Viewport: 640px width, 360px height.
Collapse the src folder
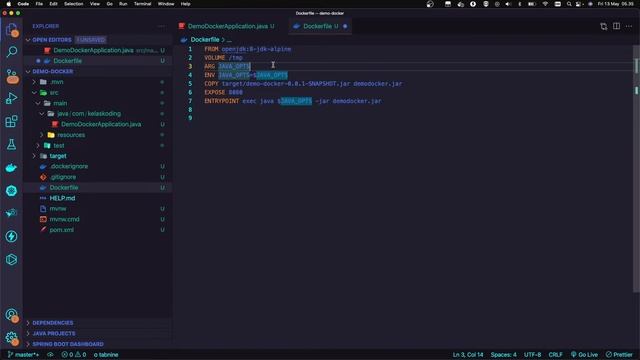click(34, 93)
